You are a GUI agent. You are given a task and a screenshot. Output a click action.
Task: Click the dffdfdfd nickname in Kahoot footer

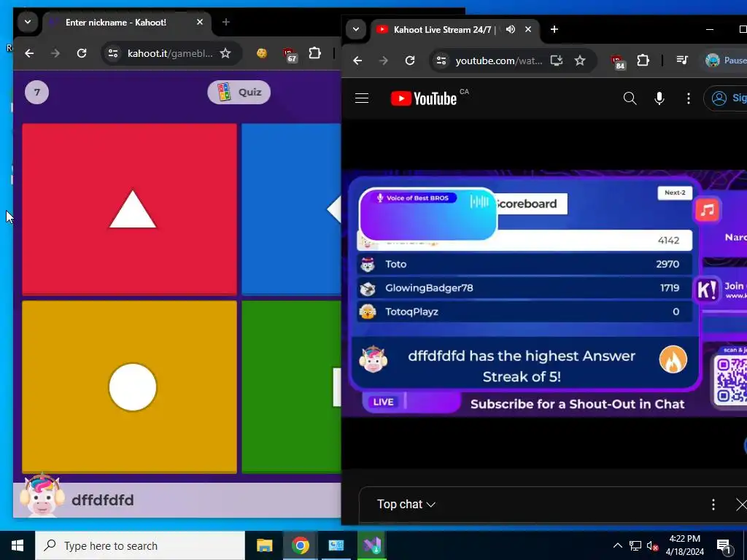tap(102, 500)
